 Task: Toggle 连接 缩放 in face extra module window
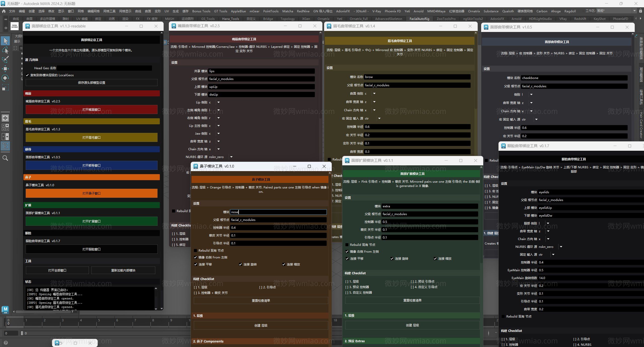click(x=435, y=258)
